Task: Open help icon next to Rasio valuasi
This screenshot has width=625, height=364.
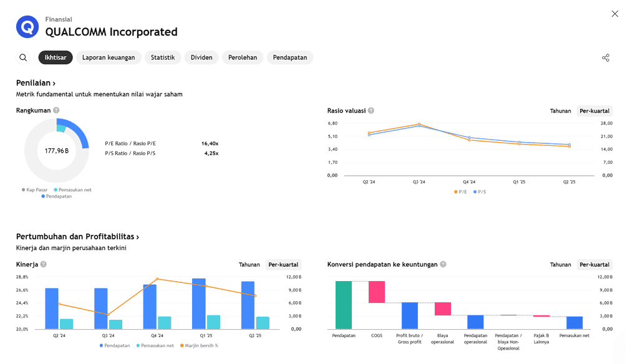Action: coord(371,111)
